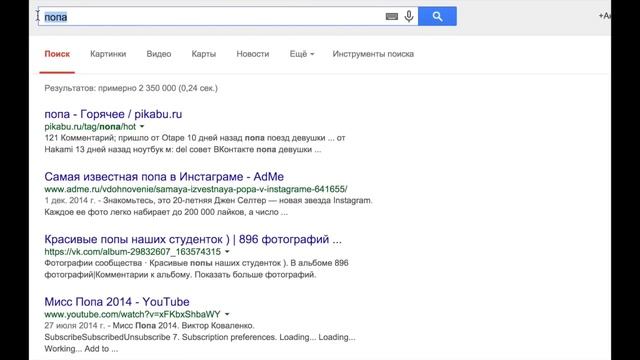
Task: Expand dropdown arrow next to vk.com/album URL
Action: click(x=227, y=252)
